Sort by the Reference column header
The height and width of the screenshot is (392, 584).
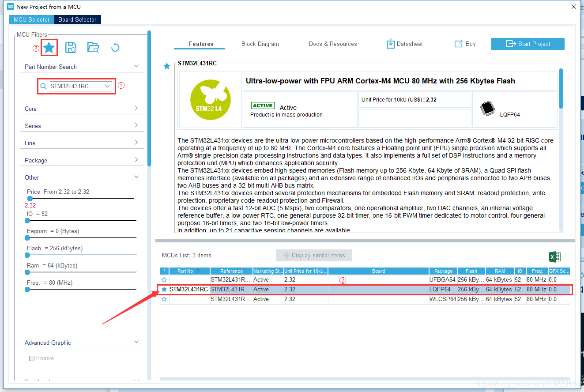tap(231, 271)
